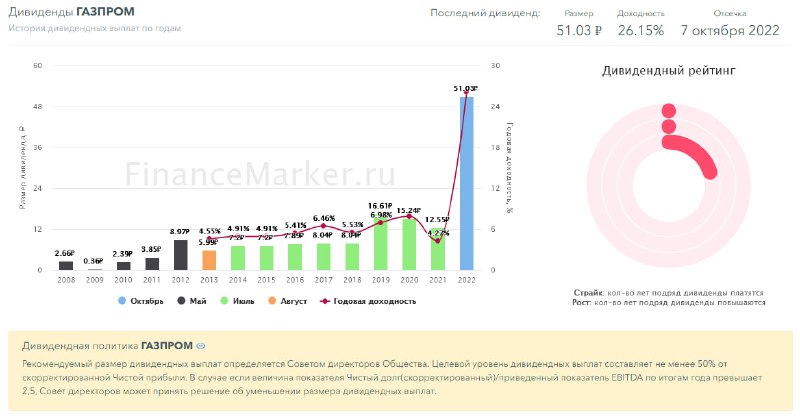Select the orange 2013 dividend bar
Screen dimensions: 800x418
click(209, 260)
